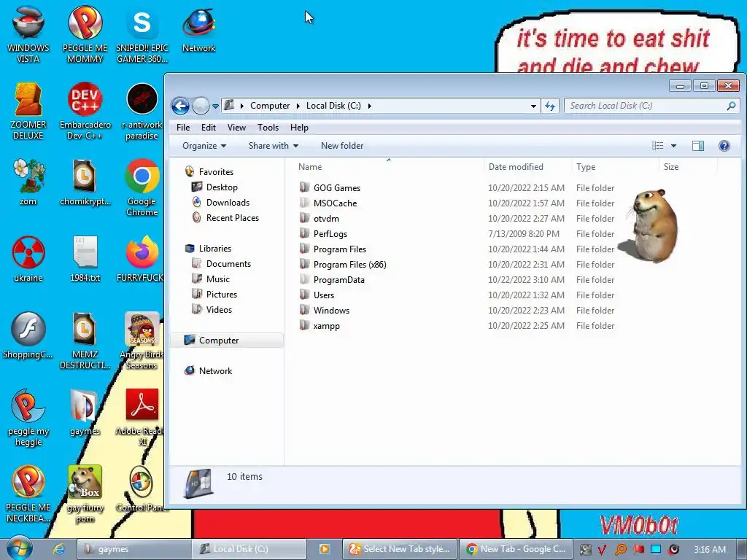747x560 pixels.
Task: Open the File menu
Action: point(183,127)
